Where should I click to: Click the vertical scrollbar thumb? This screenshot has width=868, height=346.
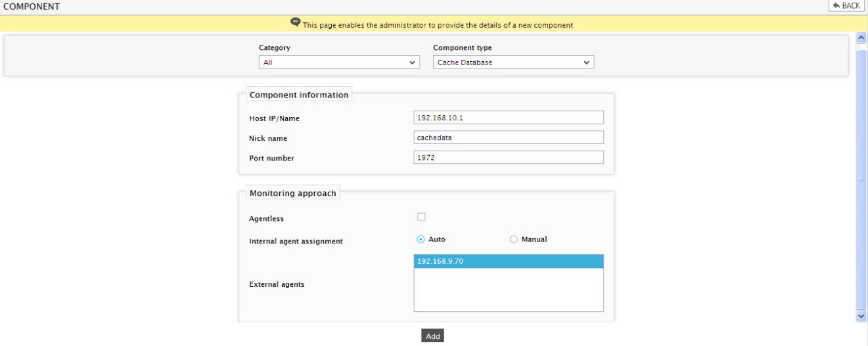tap(862, 178)
